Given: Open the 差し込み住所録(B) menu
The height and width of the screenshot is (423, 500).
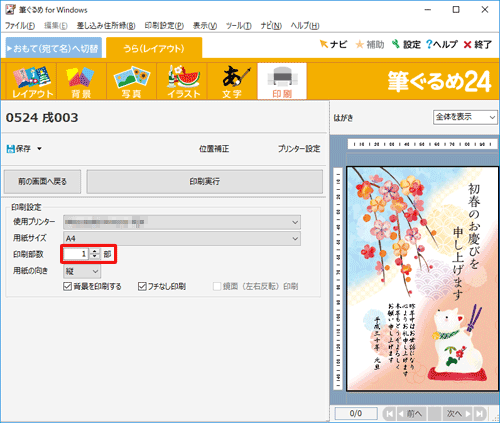Looking at the screenshot, I should [x=106, y=26].
